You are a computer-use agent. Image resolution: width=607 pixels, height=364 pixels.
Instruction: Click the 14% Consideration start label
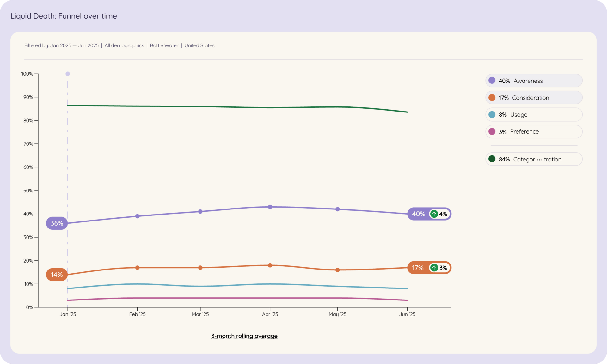(57, 275)
